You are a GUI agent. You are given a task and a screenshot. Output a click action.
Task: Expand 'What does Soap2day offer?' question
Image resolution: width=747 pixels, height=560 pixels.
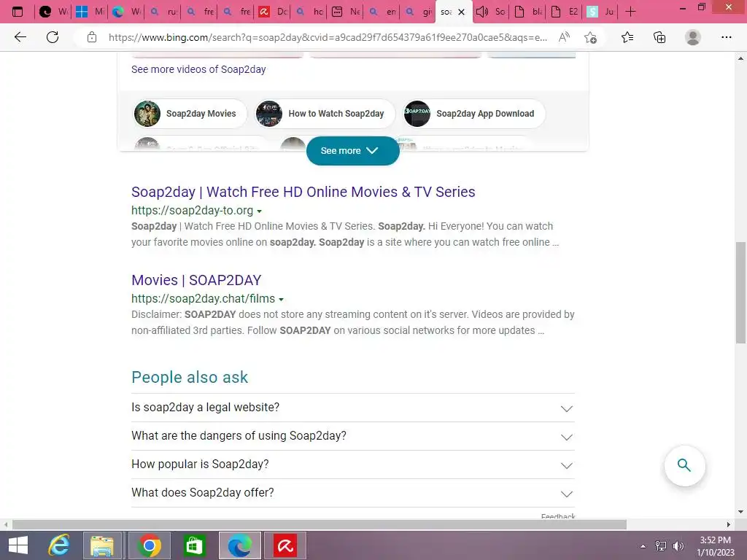coord(352,493)
